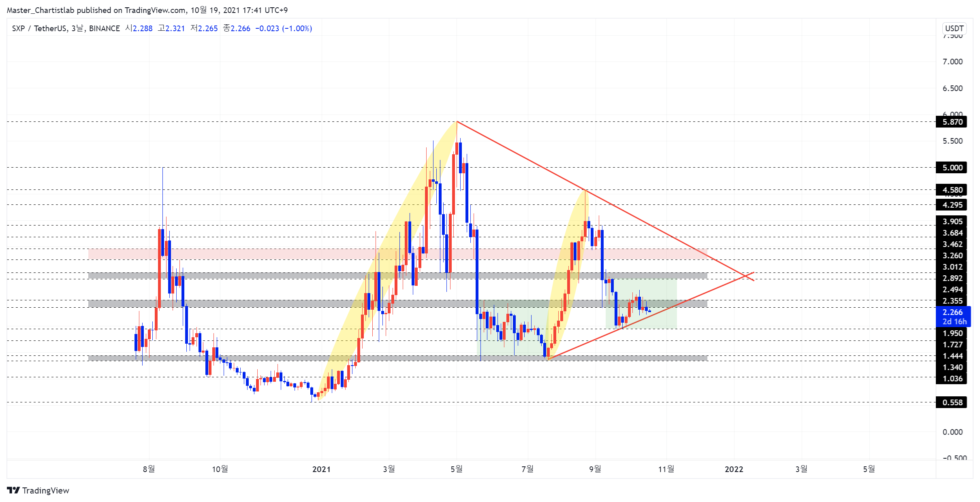Click the 3.462 price level label

click(951, 244)
